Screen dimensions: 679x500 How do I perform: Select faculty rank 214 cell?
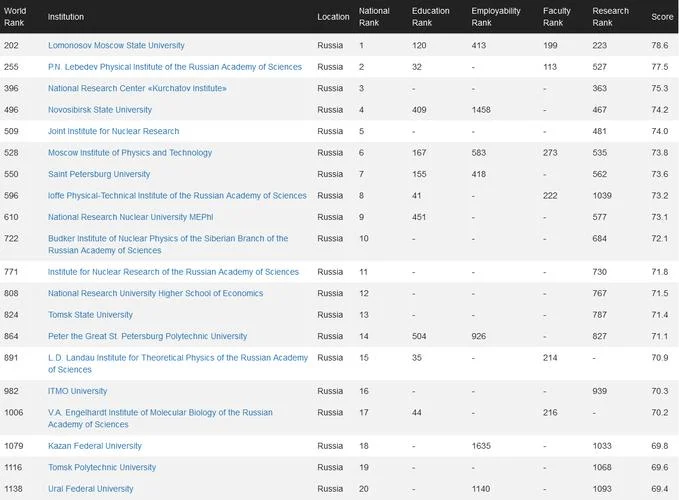[x=550, y=358]
